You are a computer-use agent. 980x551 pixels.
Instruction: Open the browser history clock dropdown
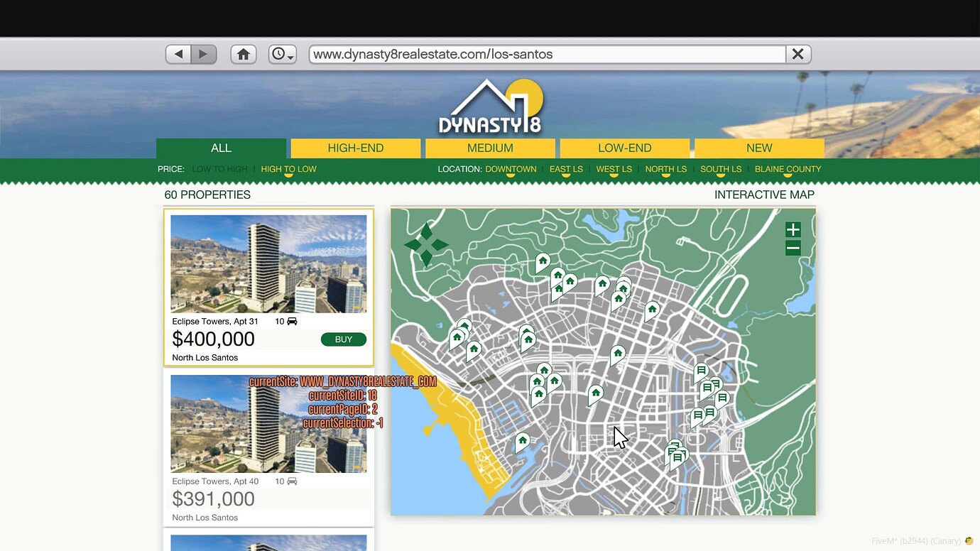point(282,54)
